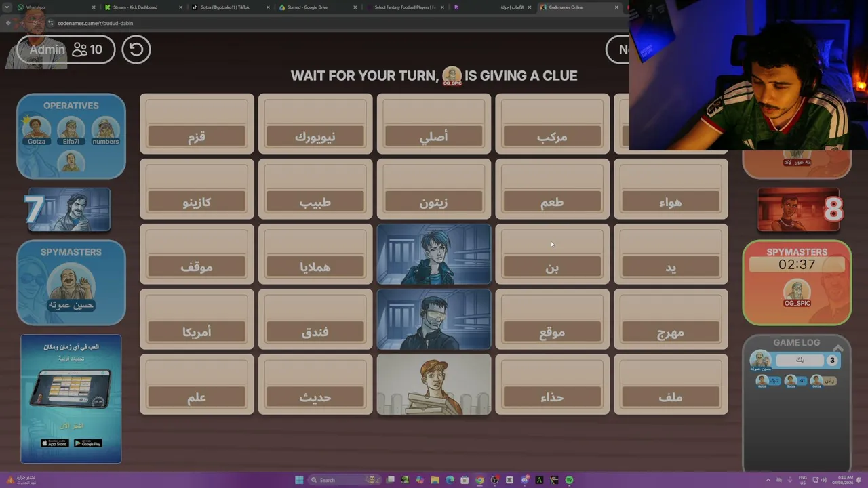This screenshot has height=488, width=868.
Task: Click the blue spymaster avatar حسين عموته
Action: coord(71,288)
